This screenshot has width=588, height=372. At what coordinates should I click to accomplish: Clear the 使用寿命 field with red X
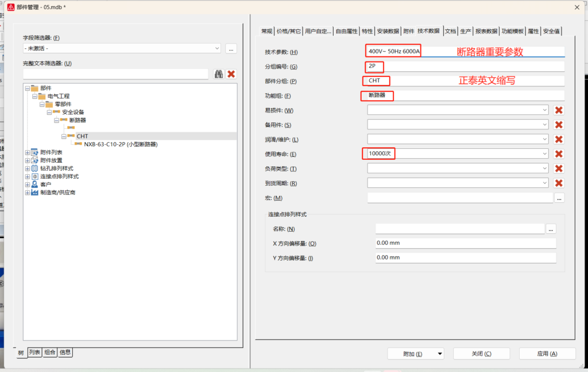(558, 154)
